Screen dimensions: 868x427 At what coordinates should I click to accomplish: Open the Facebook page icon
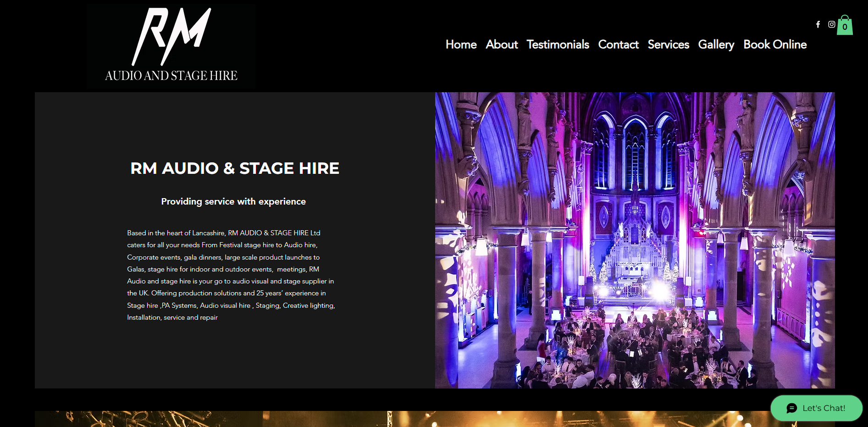tap(818, 24)
